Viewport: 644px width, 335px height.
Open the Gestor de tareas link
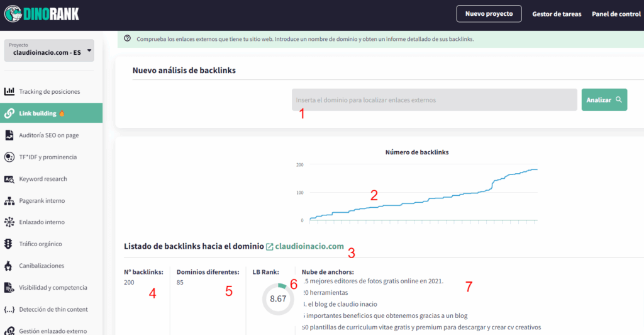pos(557,14)
